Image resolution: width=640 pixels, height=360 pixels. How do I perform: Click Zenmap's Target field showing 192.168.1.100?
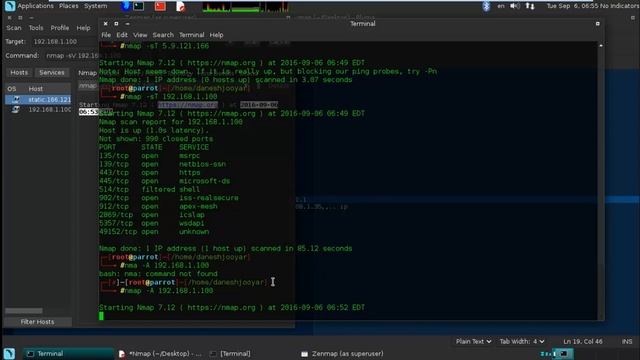coord(64,42)
